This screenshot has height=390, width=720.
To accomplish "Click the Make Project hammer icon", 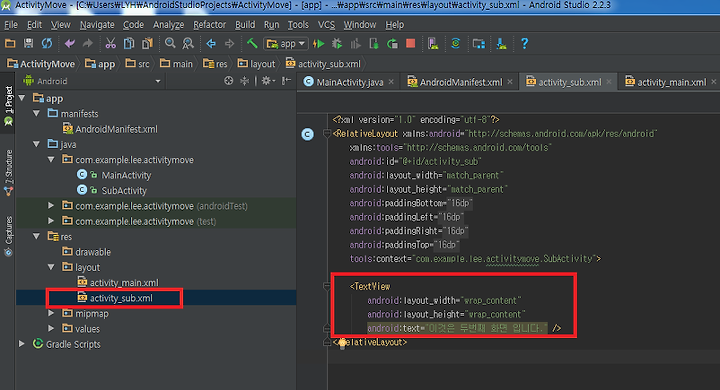I will [x=252, y=44].
